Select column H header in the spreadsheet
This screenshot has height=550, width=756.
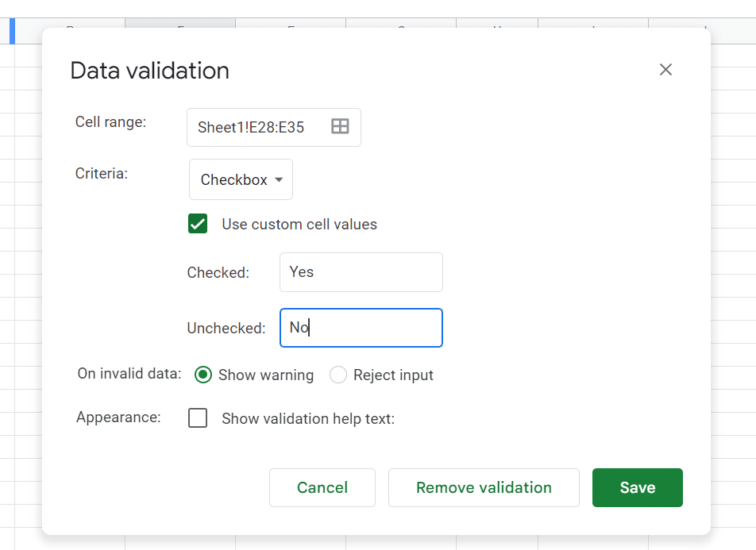pos(496,25)
